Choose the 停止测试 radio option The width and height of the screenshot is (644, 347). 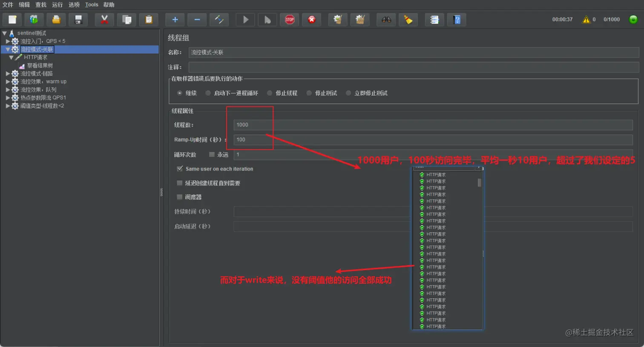309,93
